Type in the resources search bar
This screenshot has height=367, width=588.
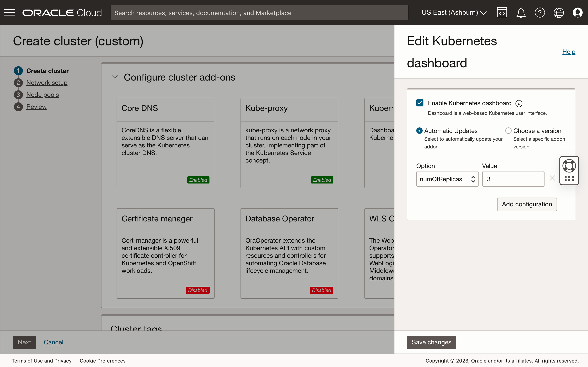[259, 12]
